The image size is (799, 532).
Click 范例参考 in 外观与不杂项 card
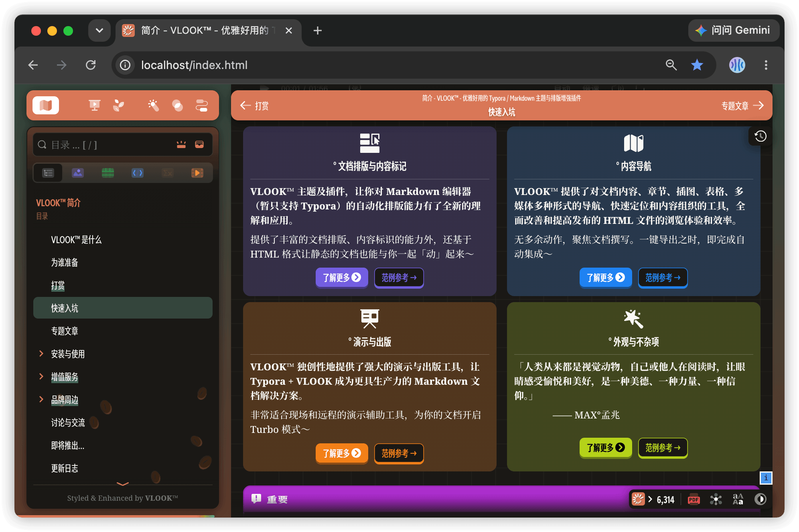(663, 448)
